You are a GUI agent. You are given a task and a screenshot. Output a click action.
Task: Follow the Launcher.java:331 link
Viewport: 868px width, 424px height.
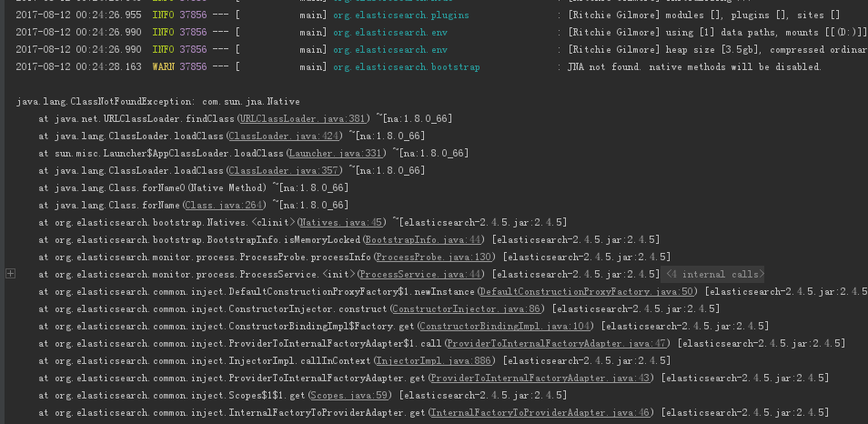(x=335, y=153)
